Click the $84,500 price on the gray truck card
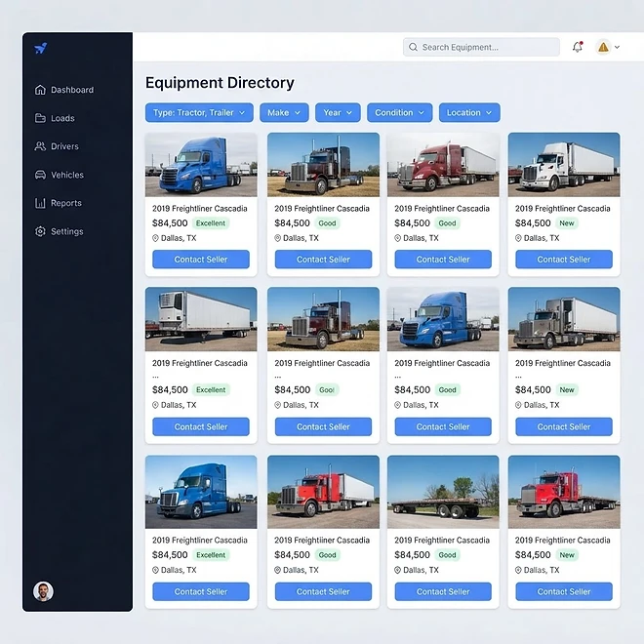Image resolution: width=644 pixels, height=644 pixels. [x=533, y=389]
